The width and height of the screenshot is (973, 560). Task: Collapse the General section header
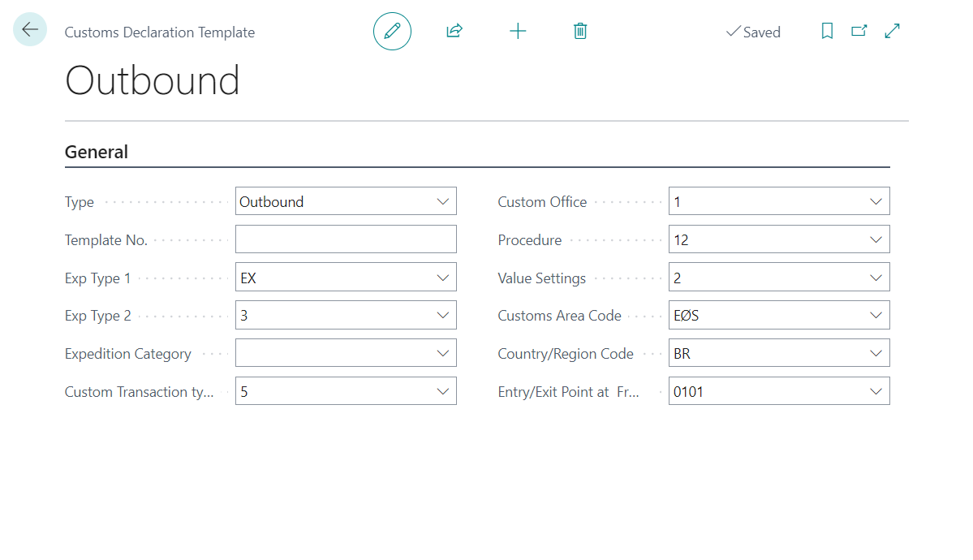point(97,152)
